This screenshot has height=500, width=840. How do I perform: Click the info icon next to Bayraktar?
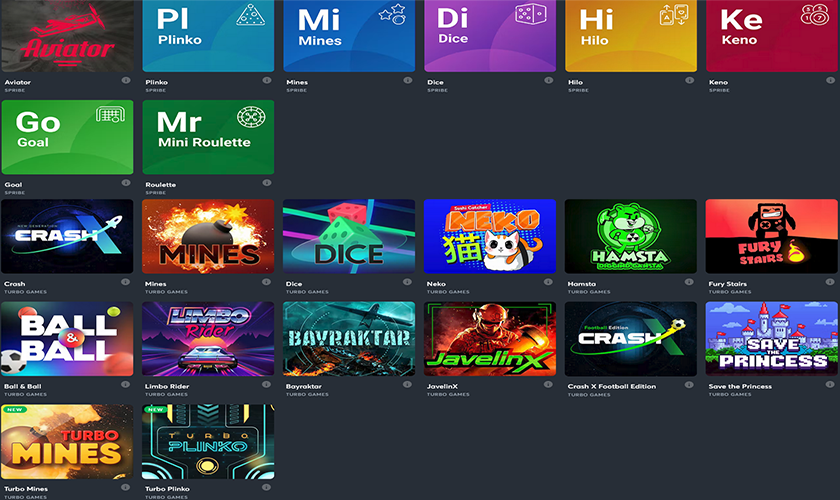(407, 384)
